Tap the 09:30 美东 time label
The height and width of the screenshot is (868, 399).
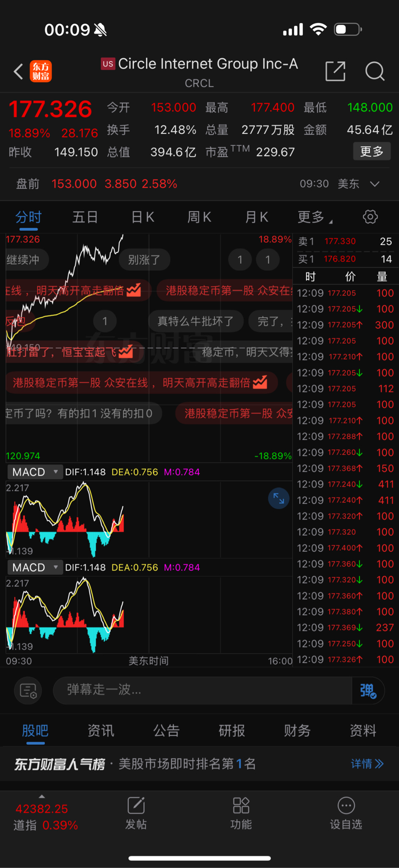[329, 184]
